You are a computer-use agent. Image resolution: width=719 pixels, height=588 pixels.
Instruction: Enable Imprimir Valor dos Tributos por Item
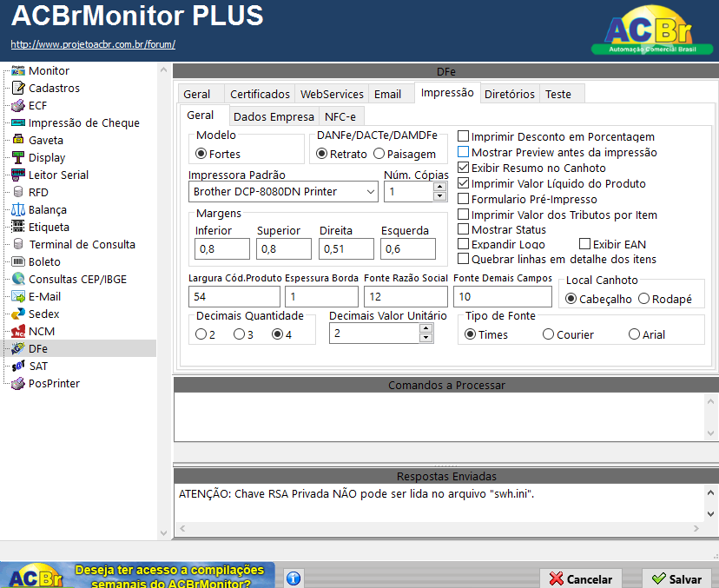click(463, 215)
